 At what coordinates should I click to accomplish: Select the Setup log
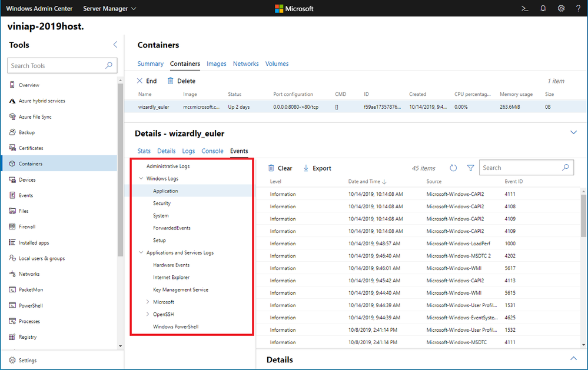pyautogui.click(x=159, y=240)
